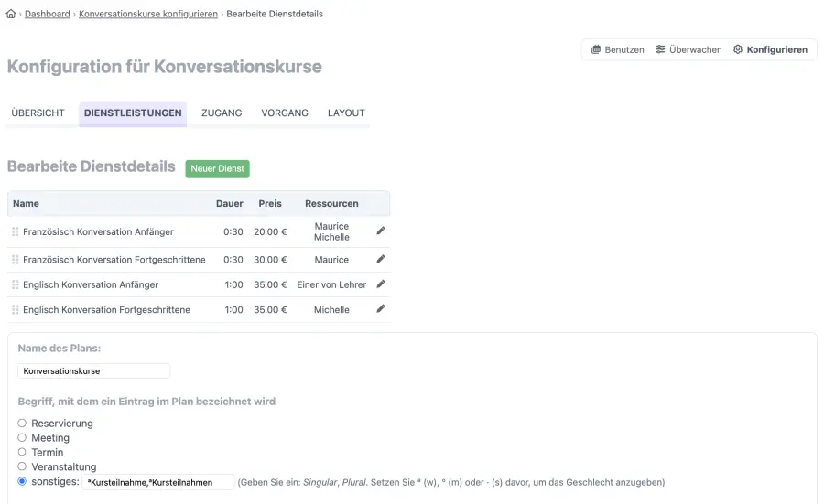The height and width of the screenshot is (504, 824).
Task: Follow the Dashboard breadcrumb link
Action: 48,14
